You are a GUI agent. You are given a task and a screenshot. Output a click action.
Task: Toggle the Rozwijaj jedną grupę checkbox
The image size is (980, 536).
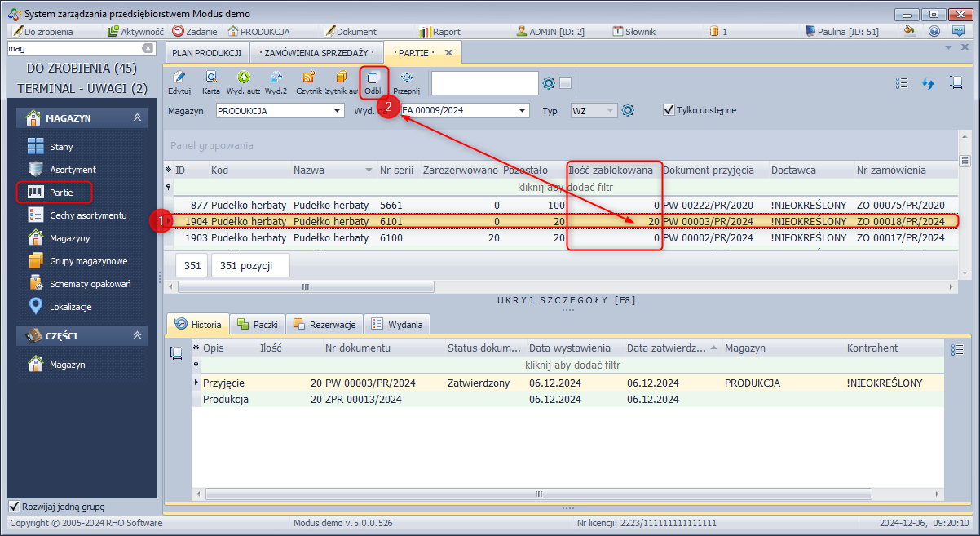14,507
